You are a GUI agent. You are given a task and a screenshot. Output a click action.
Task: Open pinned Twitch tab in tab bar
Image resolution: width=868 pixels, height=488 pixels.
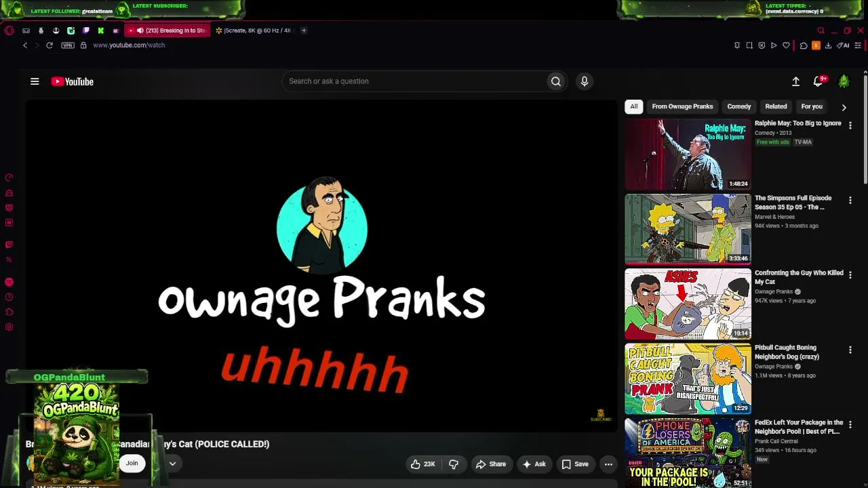85,30
